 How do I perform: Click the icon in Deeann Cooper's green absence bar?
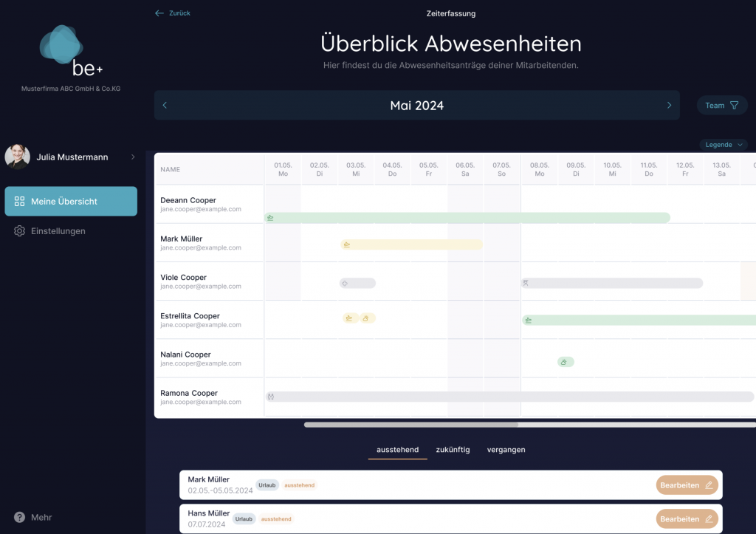pyautogui.click(x=271, y=218)
